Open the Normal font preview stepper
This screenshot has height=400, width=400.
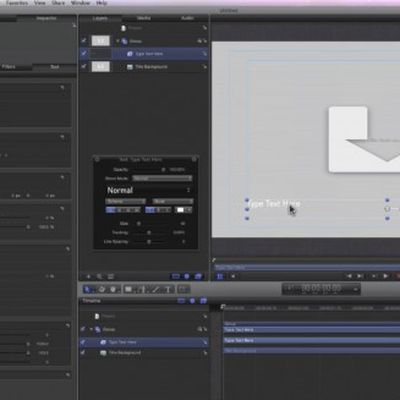(x=189, y=190)
